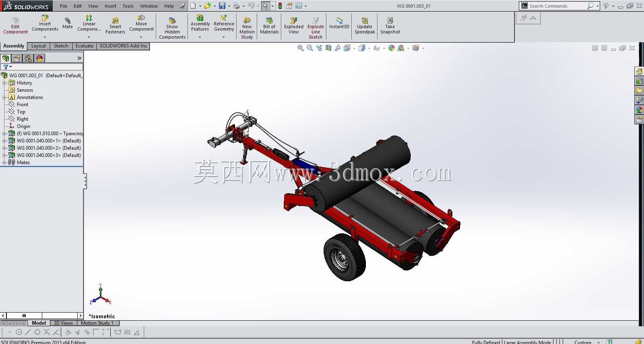Select the Mate tool
Image resolution: width=644 pixels, height=344 pixels.
coord(68,23)
